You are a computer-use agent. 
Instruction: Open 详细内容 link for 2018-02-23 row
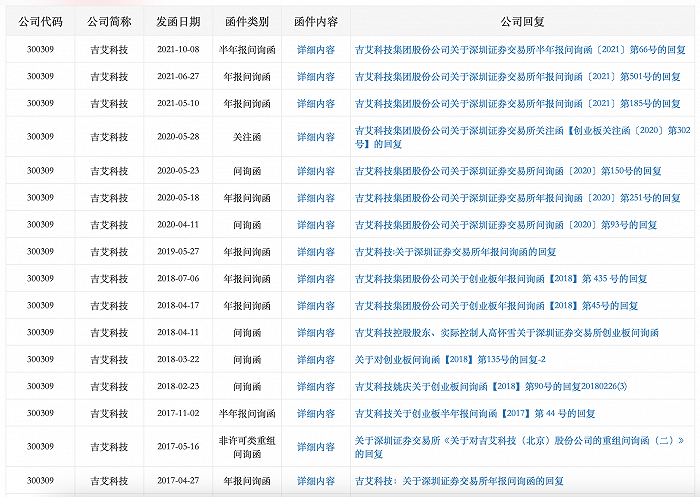(316, 386)
